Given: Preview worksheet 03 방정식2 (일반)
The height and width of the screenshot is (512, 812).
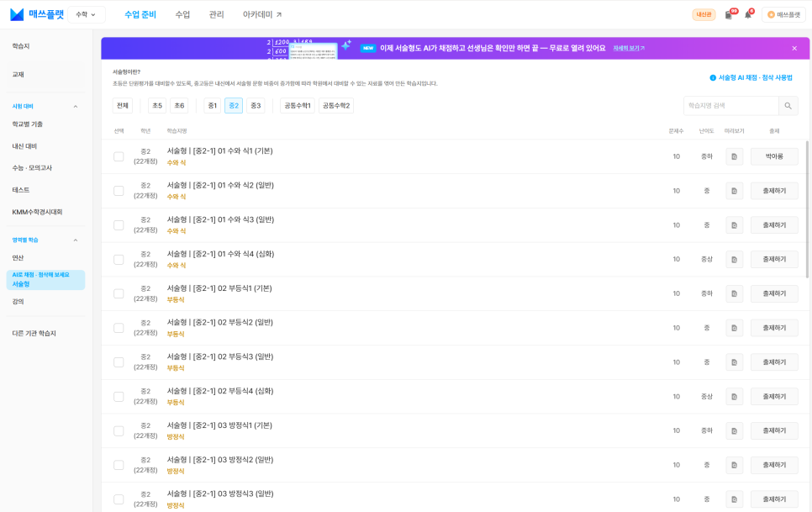Looking at the screenshot, I should point(735,465).
